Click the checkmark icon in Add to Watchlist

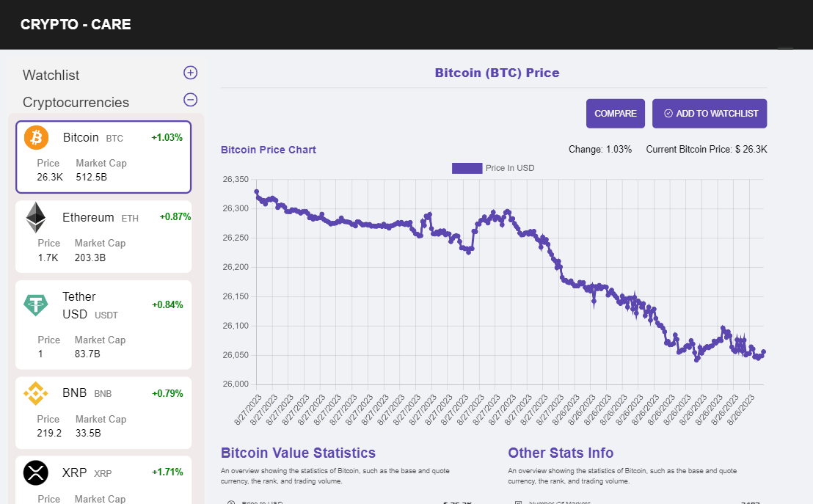tap(668, 114)
